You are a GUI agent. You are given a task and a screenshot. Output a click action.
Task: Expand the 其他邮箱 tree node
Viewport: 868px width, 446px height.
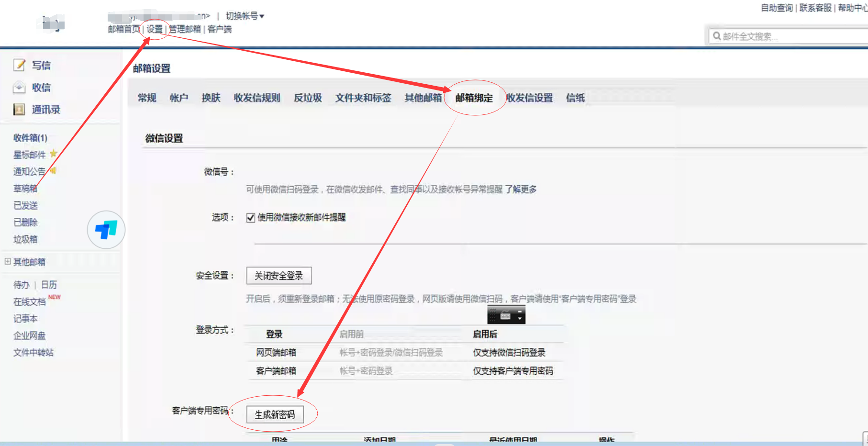click(x=8, y=261)
